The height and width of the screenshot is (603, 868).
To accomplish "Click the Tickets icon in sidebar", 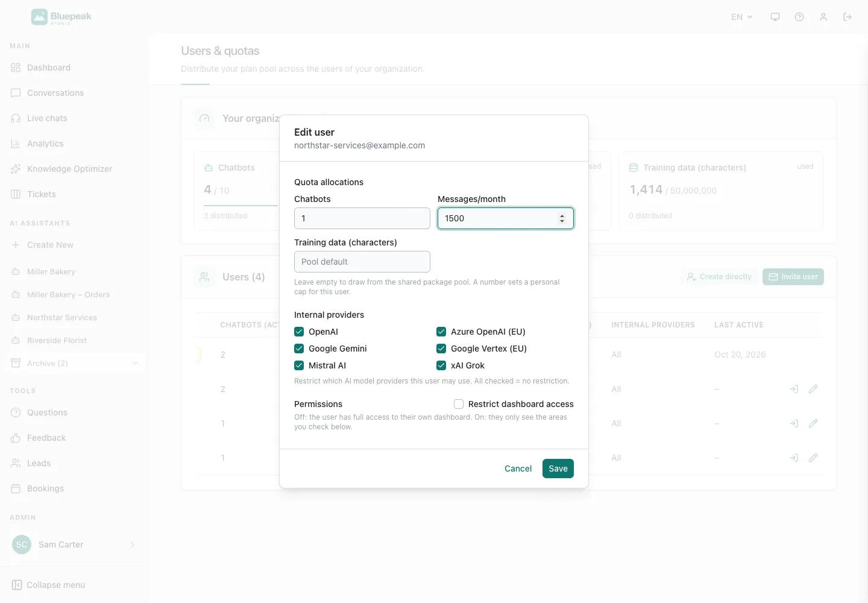I will coord(16,194).
